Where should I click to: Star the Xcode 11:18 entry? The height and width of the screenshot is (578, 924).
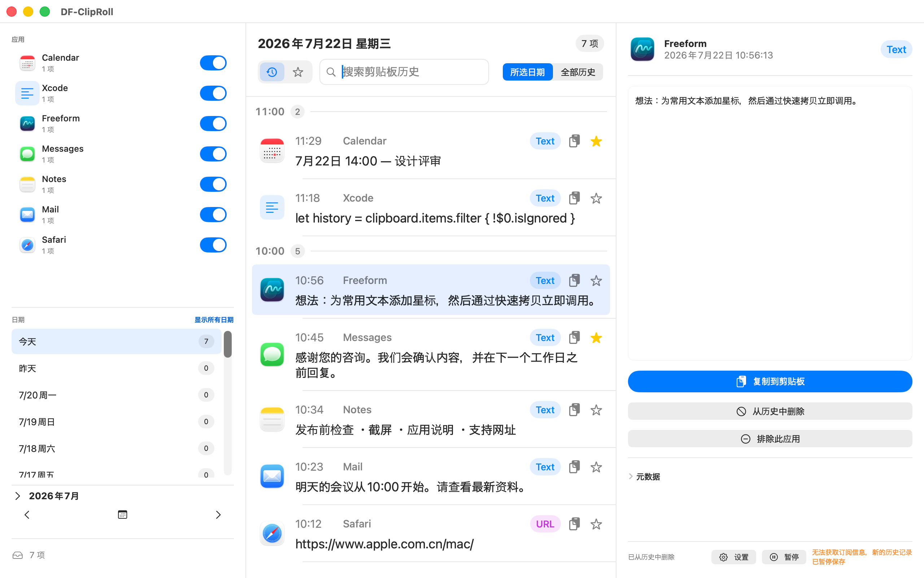(x=596, y=198)
